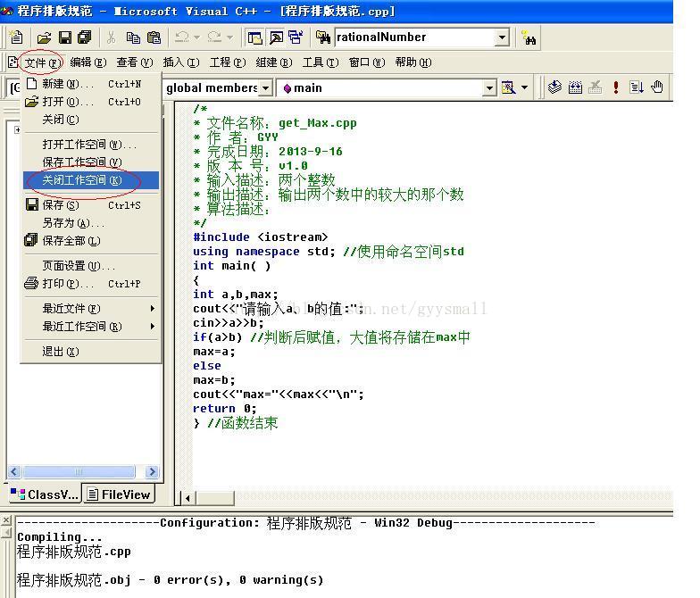The image size is (700, 598).
Task: Expand the Recent Files (最近文件) submenu
Action: [91, 309]
